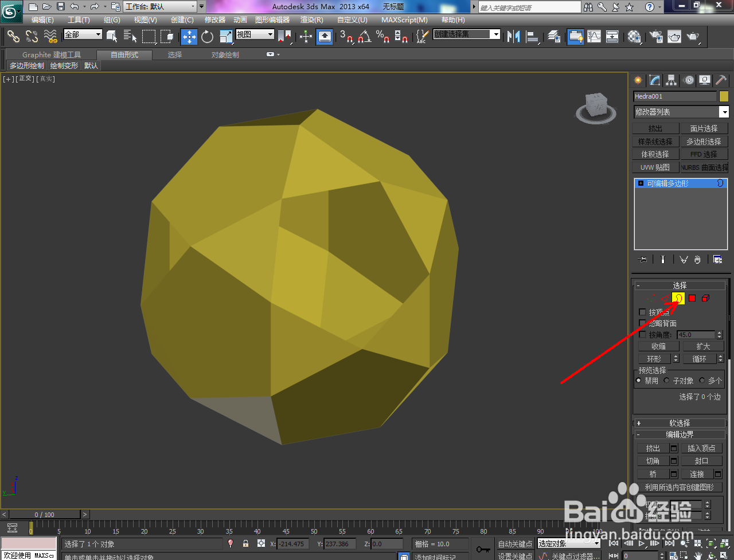Enable the 按角度 checkbox
This screenshot has height=560, width=734.
click(x=642, y=335)
